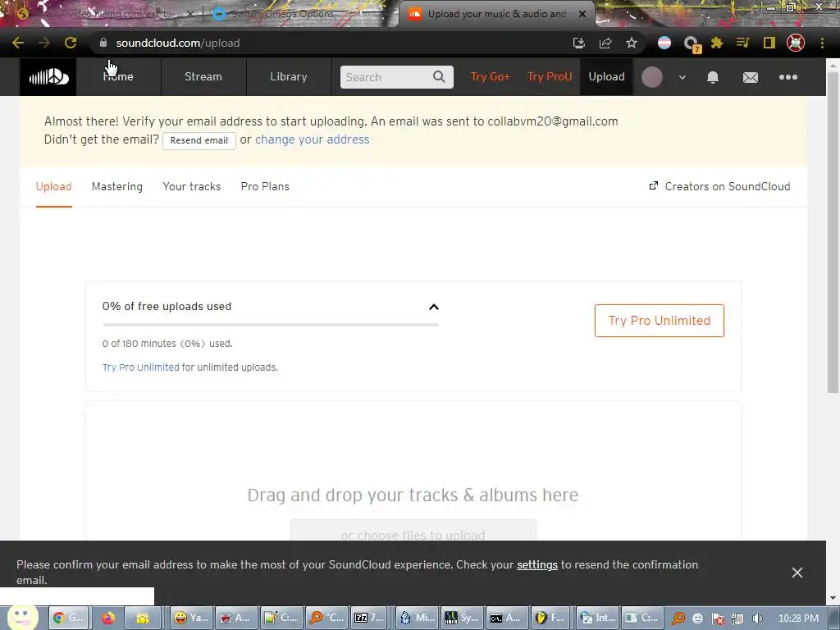The image size is (840, 630).
Task: Bookmark this page with the star icon
Action: pyautogui.click(x=632, y=43)
